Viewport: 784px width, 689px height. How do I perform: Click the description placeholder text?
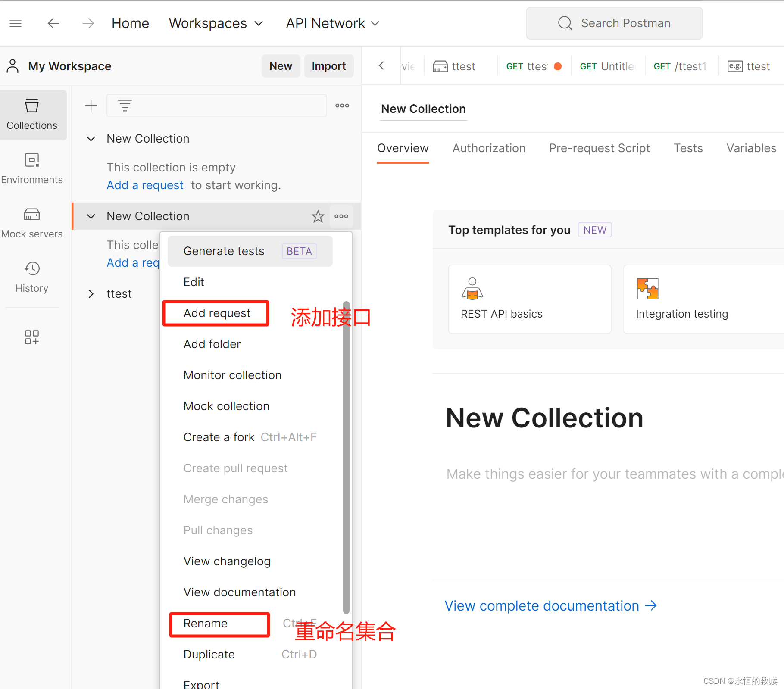coord(615,474)
